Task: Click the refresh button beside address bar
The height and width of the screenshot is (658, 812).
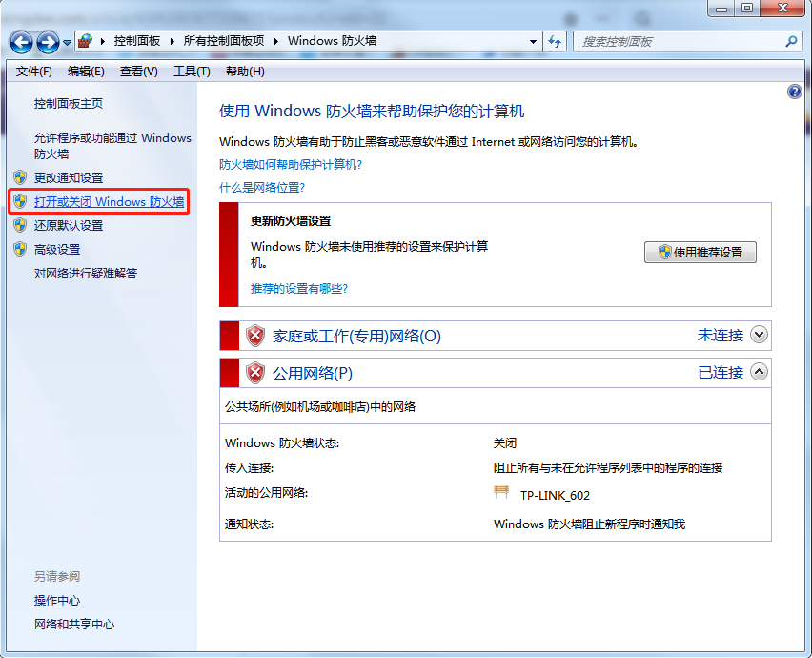Action: tap(555, 41)
